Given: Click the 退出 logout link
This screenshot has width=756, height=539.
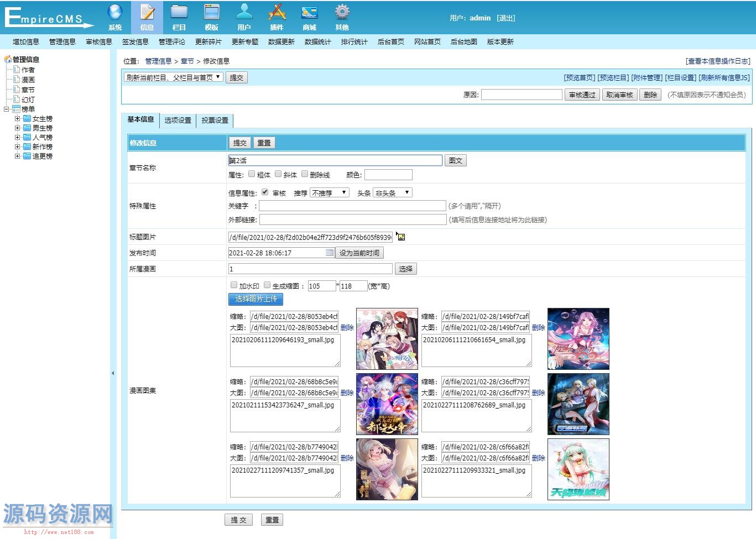Looking at the screenshot, I should coord(505,18).
